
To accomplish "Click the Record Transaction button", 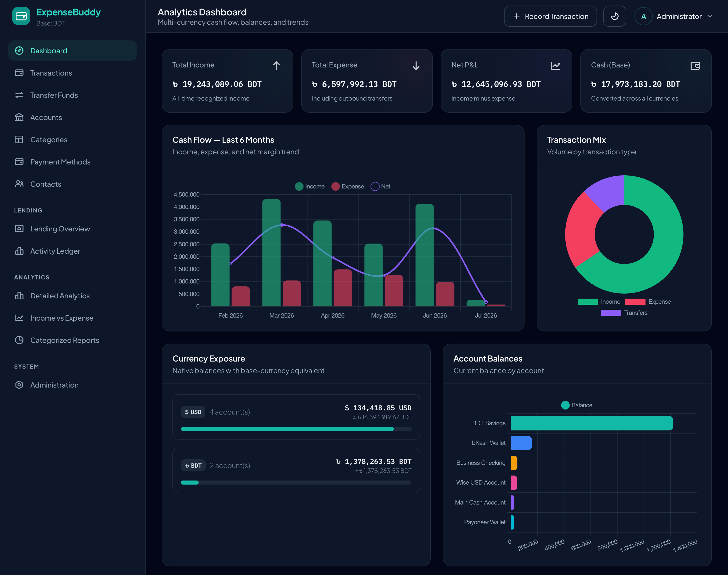I will click(550, 16).
